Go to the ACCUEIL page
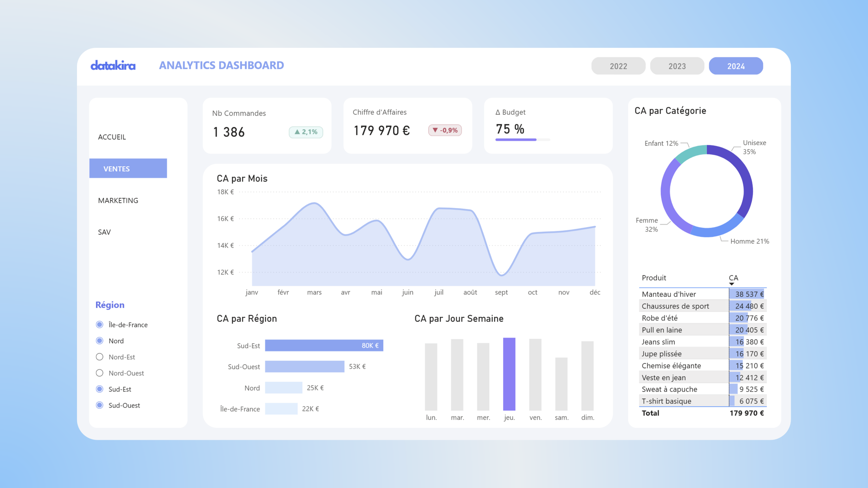The height and width of the screenshot is (488, 868). [112, 137]
